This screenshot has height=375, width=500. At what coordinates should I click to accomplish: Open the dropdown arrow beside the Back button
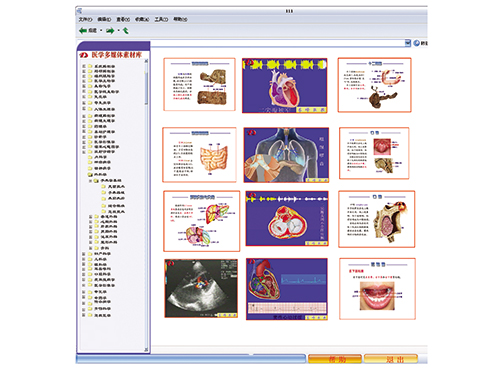pos(101,31)
